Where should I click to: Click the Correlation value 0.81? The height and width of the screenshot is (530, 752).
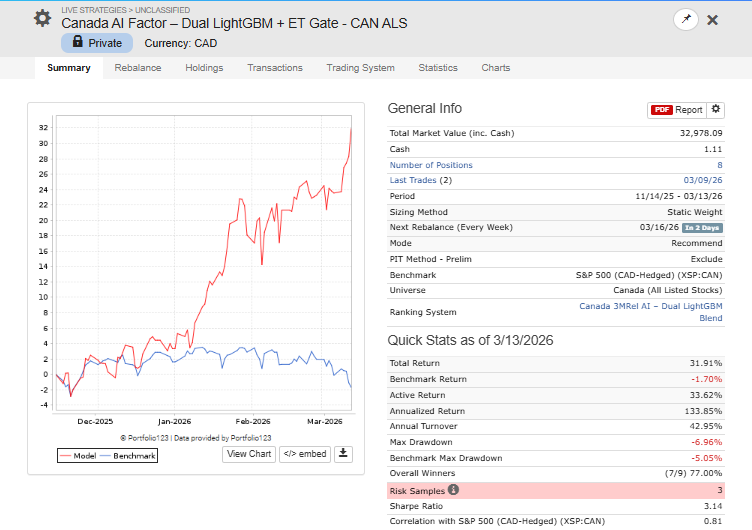713,521
